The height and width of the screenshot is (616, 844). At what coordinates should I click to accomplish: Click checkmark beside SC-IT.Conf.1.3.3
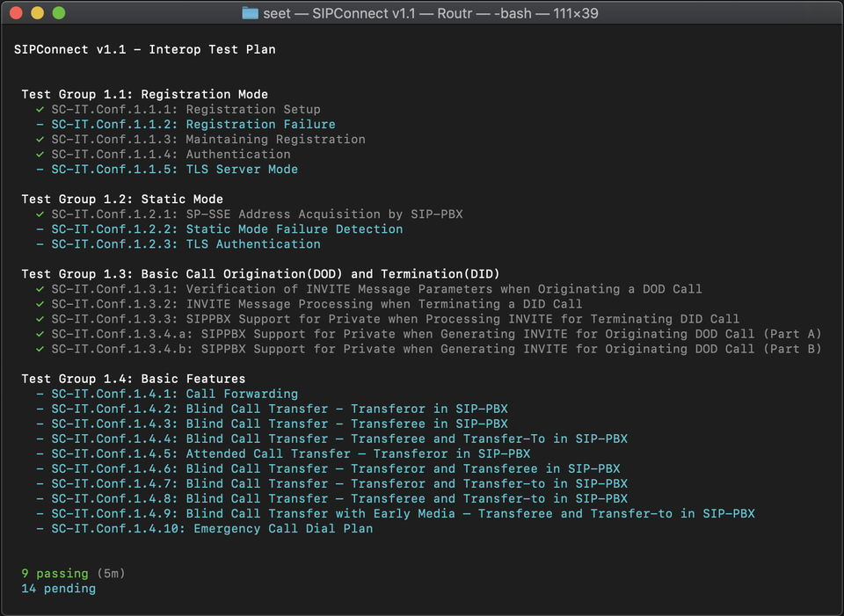pos(40,319)
